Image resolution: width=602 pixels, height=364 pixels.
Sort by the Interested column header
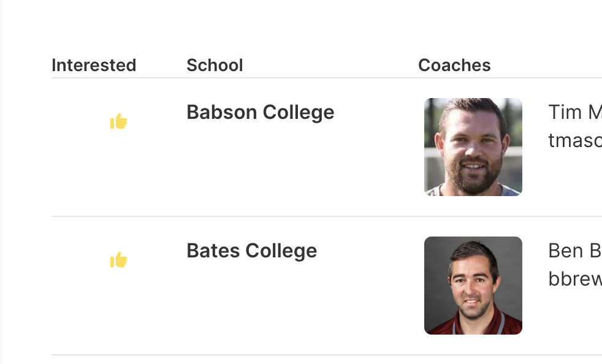click(94, 65)
